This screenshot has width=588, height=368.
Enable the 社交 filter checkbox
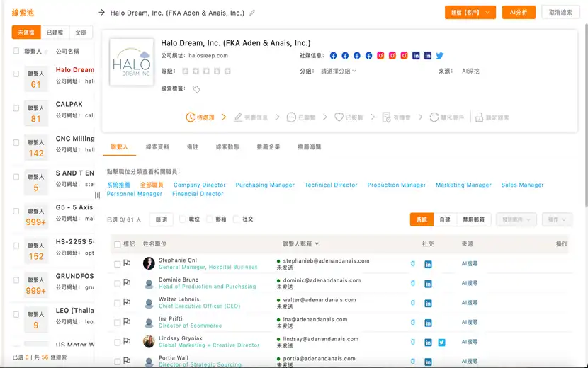[x=236, y=219]
